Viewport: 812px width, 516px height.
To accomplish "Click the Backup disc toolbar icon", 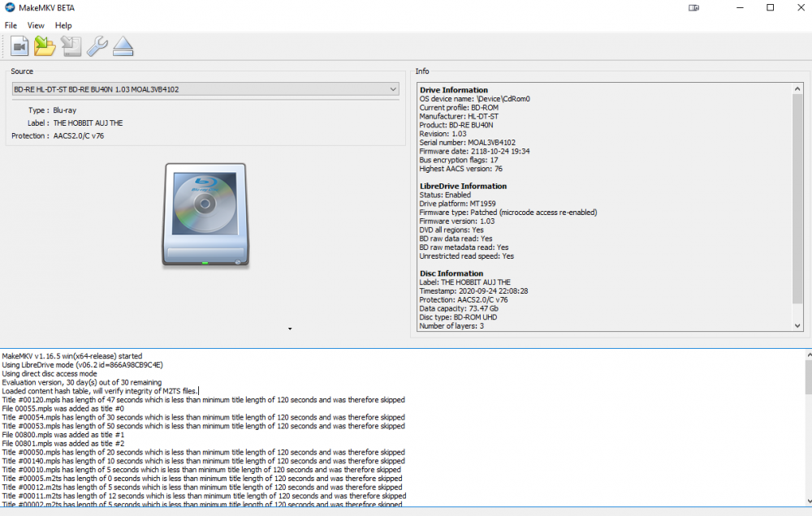I will 71,46.
